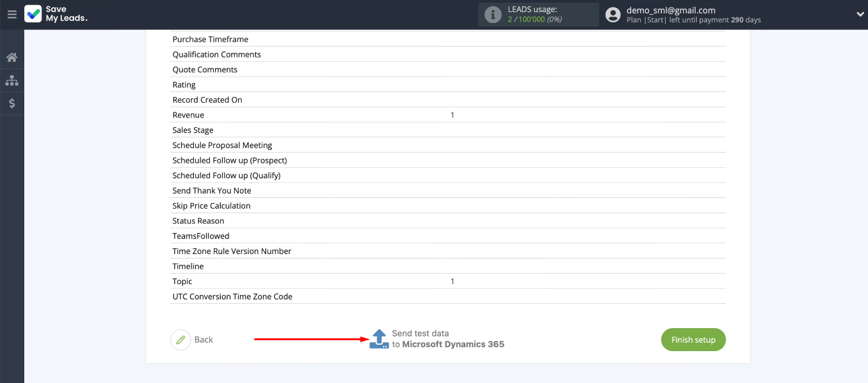
Task: Select the Revenue field label
Action: (188, 115)
